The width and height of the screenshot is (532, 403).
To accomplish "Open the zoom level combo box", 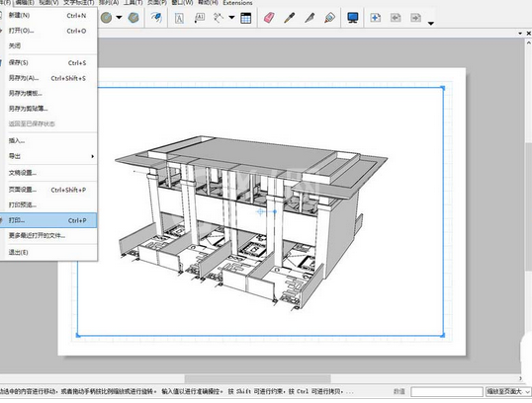I will [x=508, y=391].
